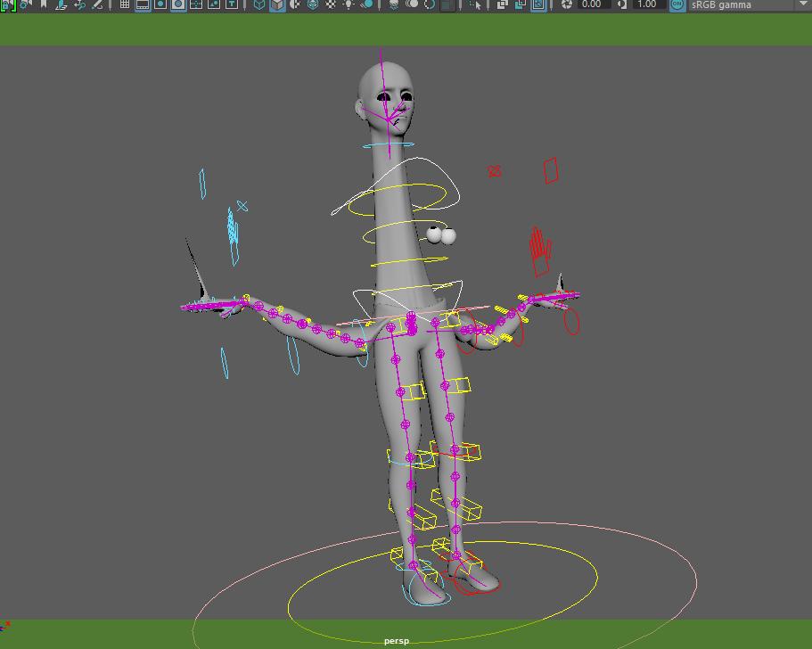The image size is (812, 649).
Task: Enable use all lights bulb icon
Action: [349, 4]
